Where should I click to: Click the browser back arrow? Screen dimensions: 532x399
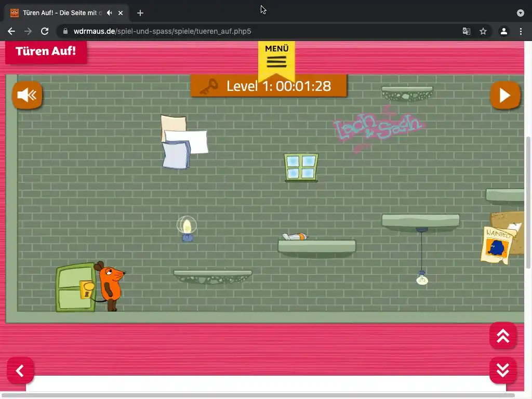(11, 31)
